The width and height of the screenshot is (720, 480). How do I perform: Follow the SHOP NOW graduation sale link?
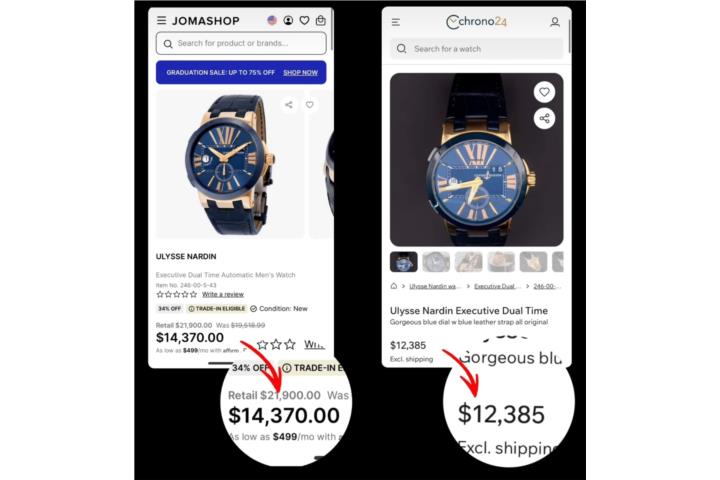tap(300, 73)
